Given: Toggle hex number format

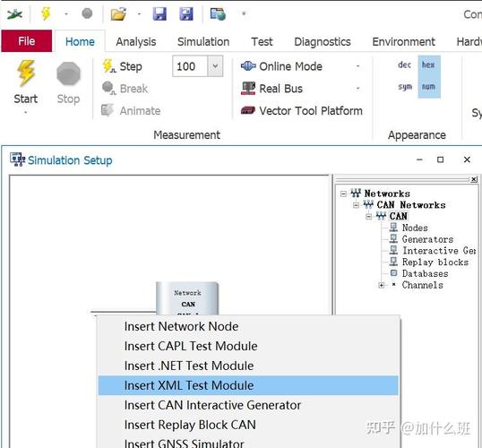Looking at the screenshot, I should coord(428,65).
